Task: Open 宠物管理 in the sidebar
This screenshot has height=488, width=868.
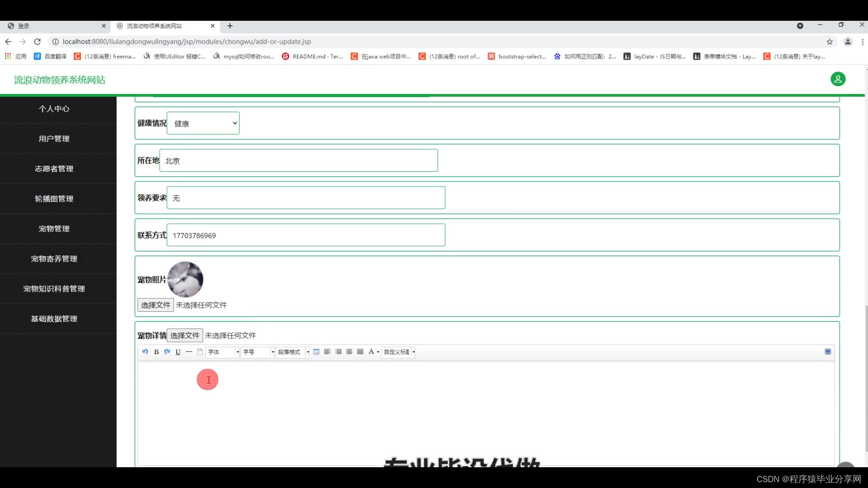Action: 54,229
